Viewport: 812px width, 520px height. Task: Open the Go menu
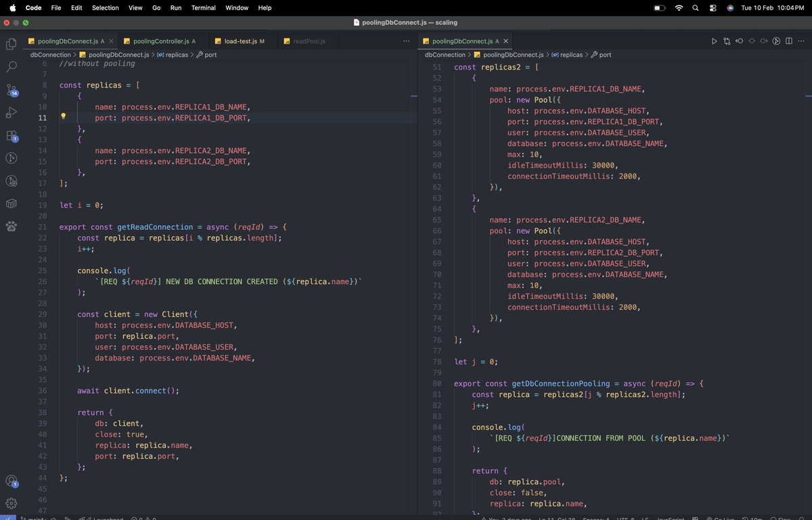156,7
